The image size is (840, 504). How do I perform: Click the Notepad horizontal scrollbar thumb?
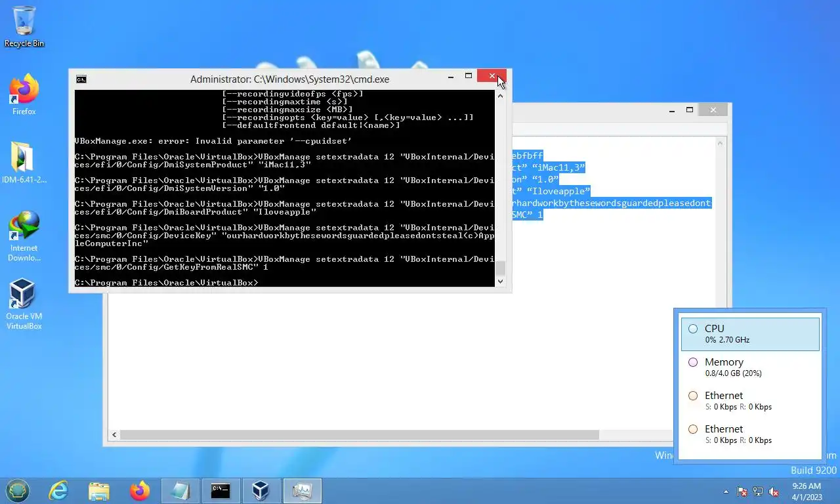pyautogui.click(x=360, y=434)
